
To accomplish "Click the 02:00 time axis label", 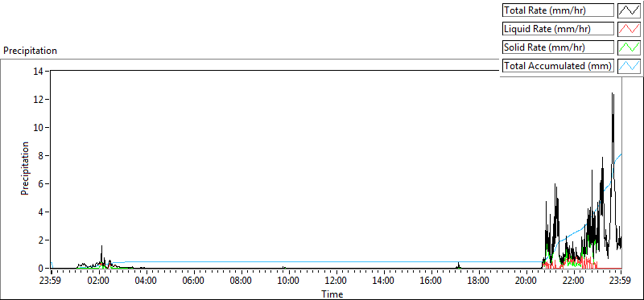I will coord(98,282).
